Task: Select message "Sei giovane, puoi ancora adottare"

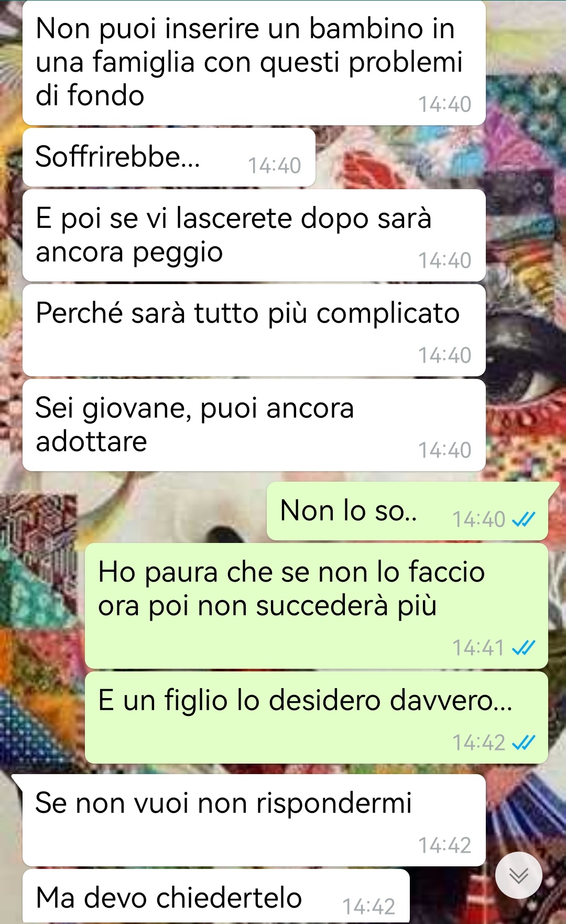Action: coord(254,425)
